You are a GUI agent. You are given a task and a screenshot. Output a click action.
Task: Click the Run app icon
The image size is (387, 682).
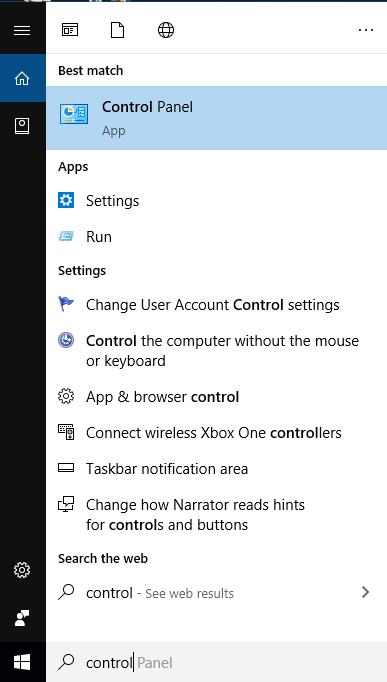66,237
